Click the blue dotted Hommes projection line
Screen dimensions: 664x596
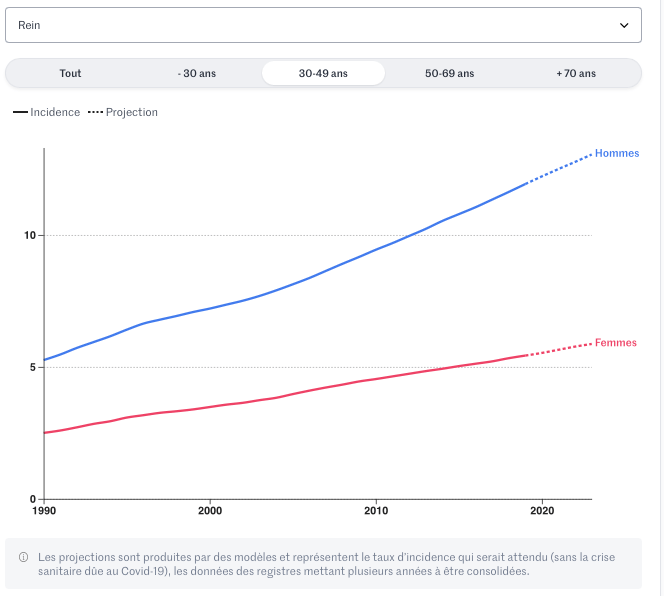pyautogui.click(x=560, y=168)
